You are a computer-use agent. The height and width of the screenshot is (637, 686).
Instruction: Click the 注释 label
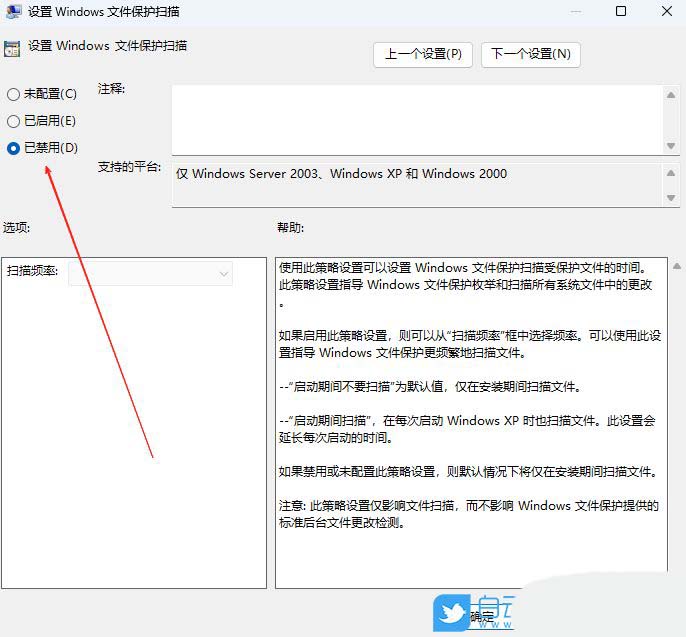[111, 89]
